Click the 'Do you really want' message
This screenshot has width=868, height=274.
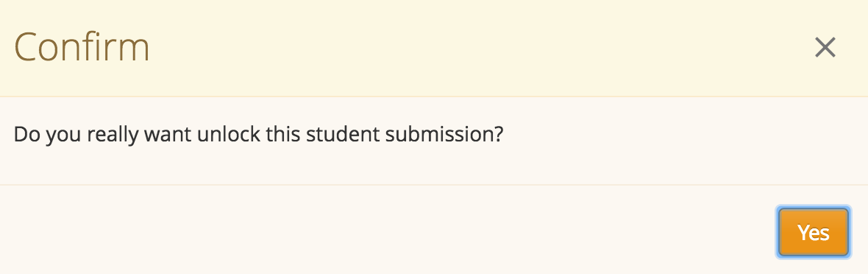(258, 135)
